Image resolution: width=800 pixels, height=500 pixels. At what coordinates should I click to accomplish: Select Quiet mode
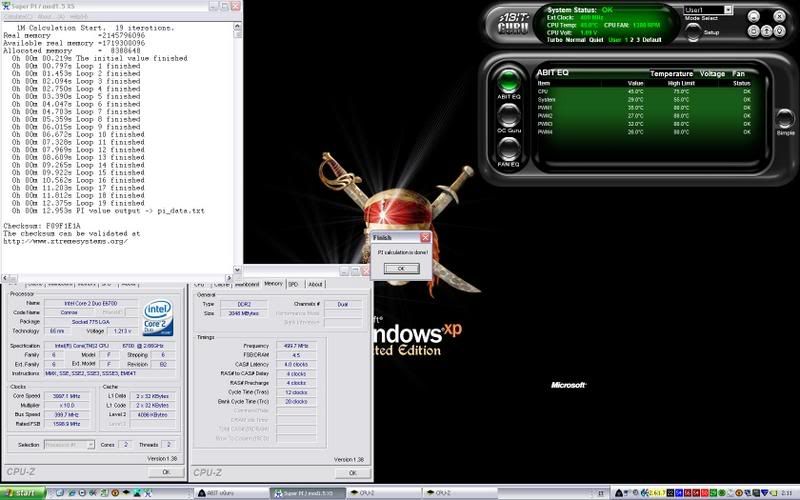596,38
